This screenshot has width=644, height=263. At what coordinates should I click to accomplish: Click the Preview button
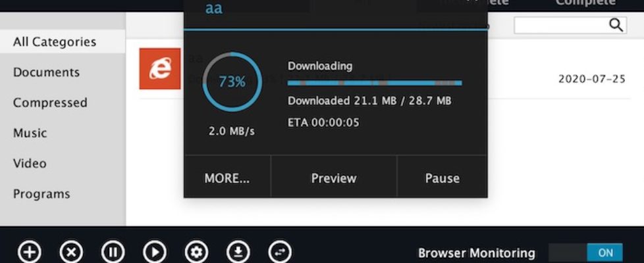coord(334,178)
